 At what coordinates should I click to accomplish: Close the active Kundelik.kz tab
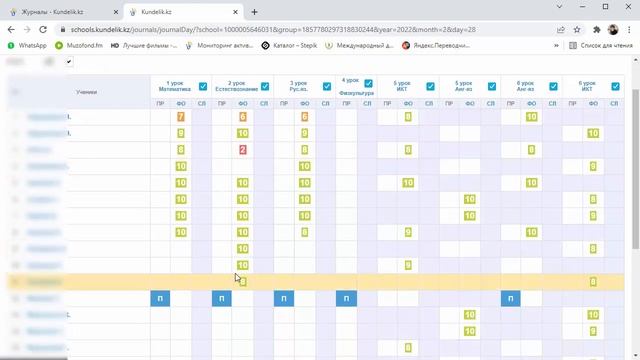click(x=235, y=12)
